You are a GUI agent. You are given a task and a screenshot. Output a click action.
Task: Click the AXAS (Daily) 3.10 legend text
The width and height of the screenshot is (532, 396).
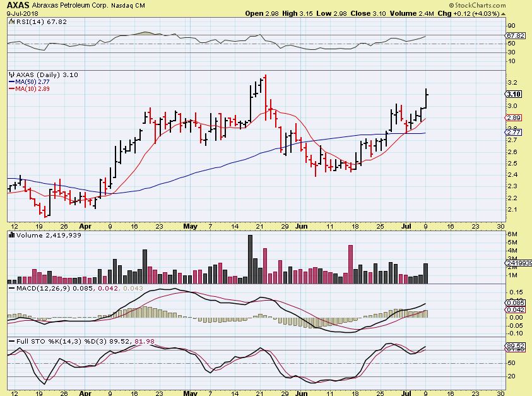47,75
